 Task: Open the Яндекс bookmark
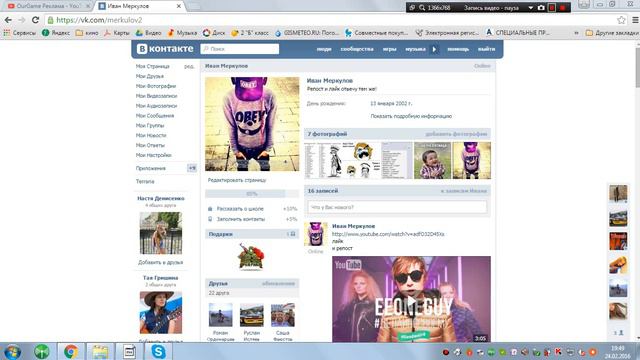tap(56, 33)
